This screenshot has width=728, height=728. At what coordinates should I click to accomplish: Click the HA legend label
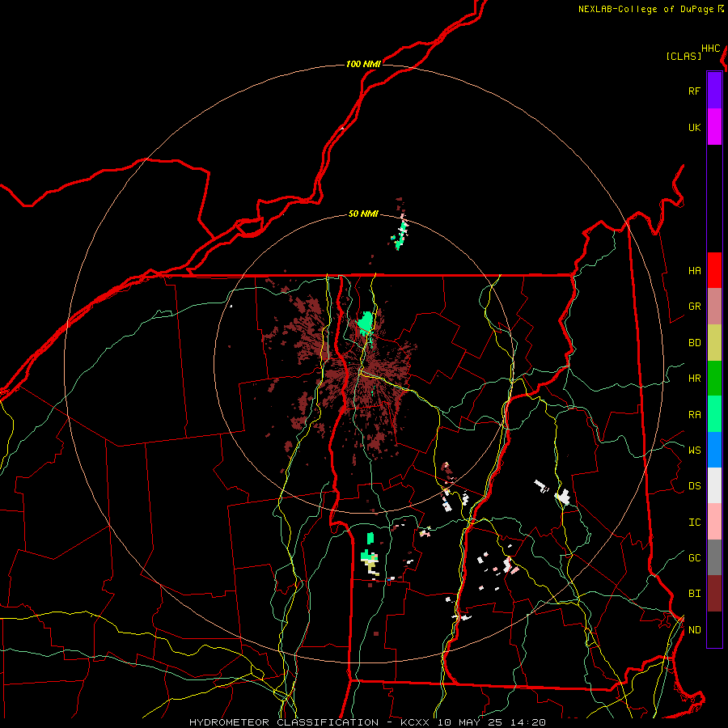[694, 271]
